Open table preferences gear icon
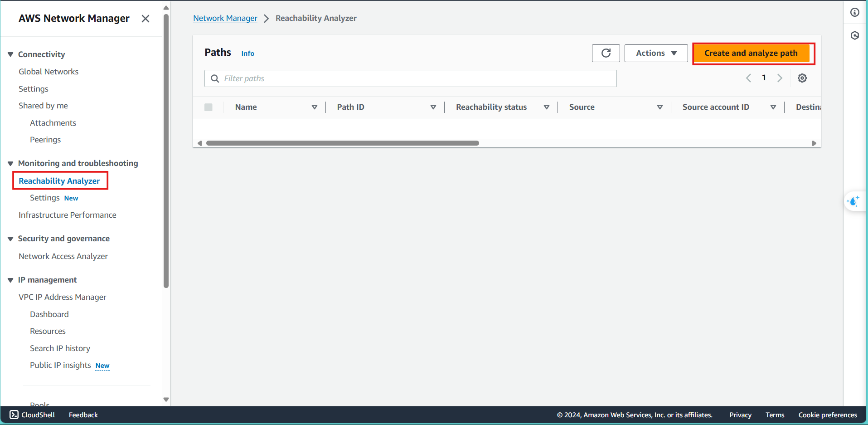 tap(802, 78)
